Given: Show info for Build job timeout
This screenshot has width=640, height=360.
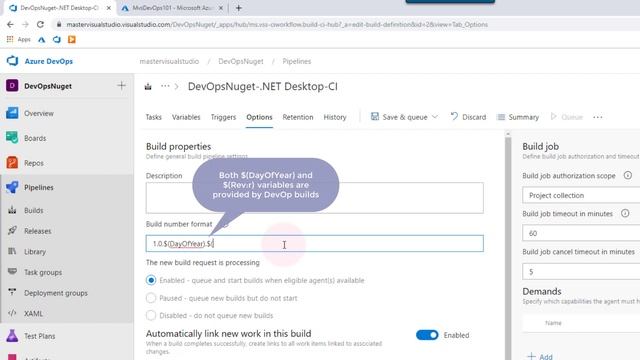Looking at the screenshot, I should point(625,213).
